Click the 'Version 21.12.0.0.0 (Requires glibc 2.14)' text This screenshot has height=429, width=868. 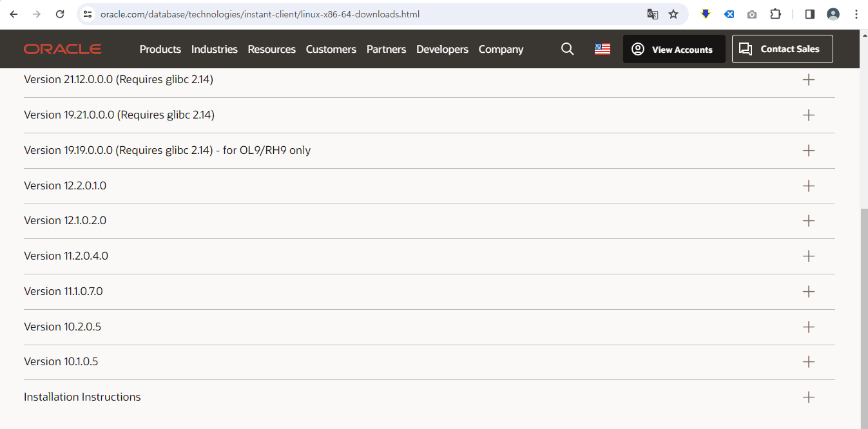point(119,80)
